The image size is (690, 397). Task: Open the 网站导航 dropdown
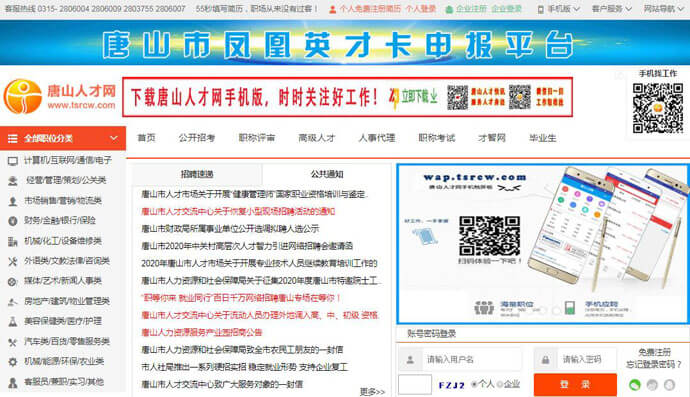665,9
